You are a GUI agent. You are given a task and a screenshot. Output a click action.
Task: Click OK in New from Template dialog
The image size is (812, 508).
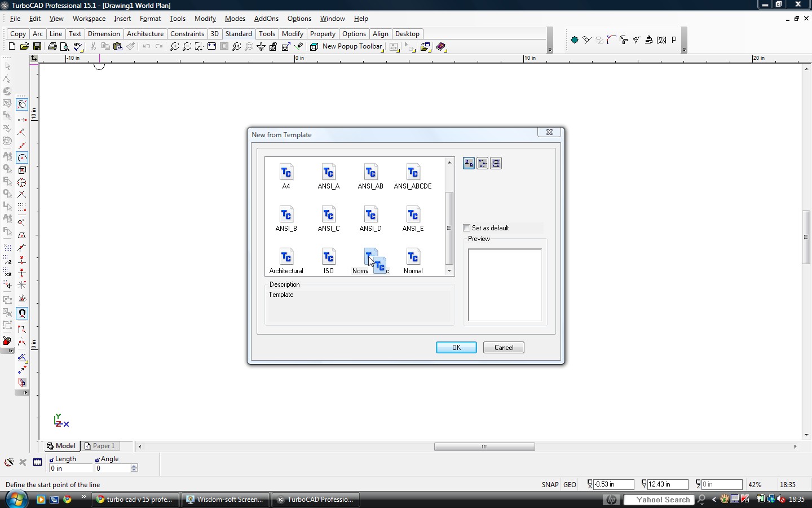[x=456, y=348]
